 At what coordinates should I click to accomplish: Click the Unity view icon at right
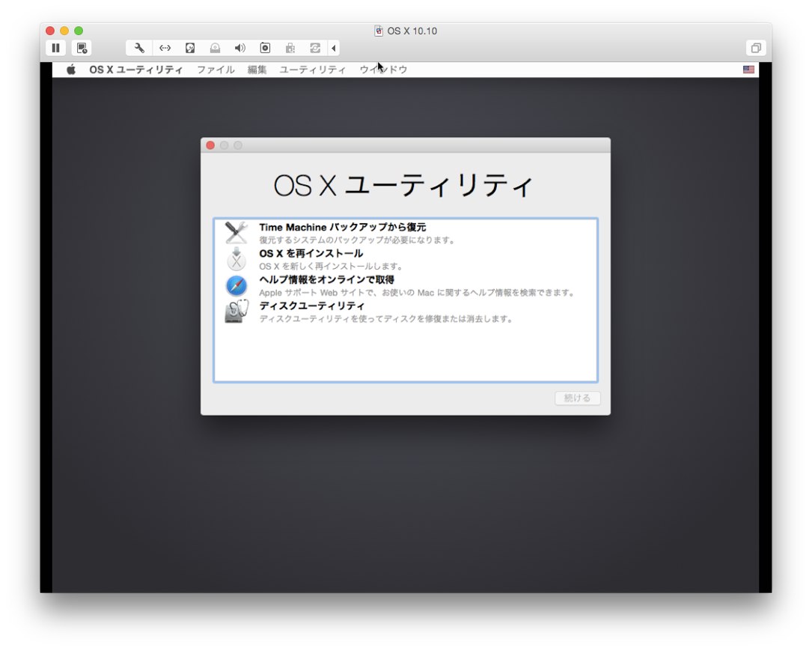pos(756,48)
